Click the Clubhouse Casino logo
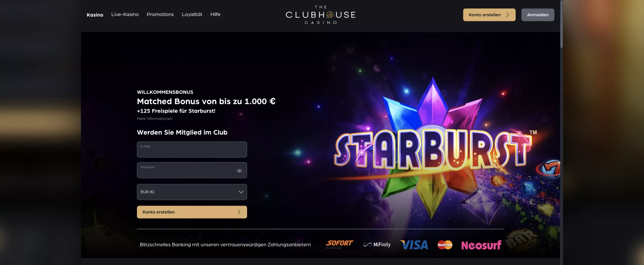Screen dimensions: 644x265 pyautogui.click(x=320, y=15)
